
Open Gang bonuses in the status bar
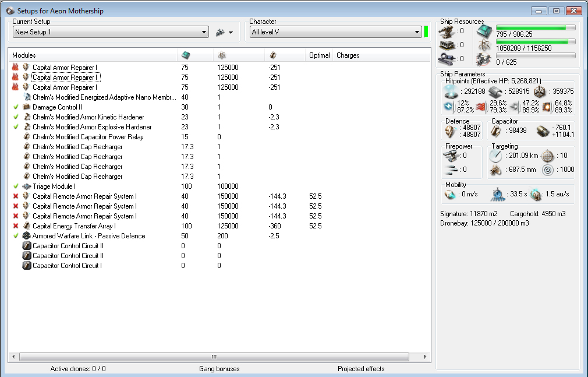(219, 369)
